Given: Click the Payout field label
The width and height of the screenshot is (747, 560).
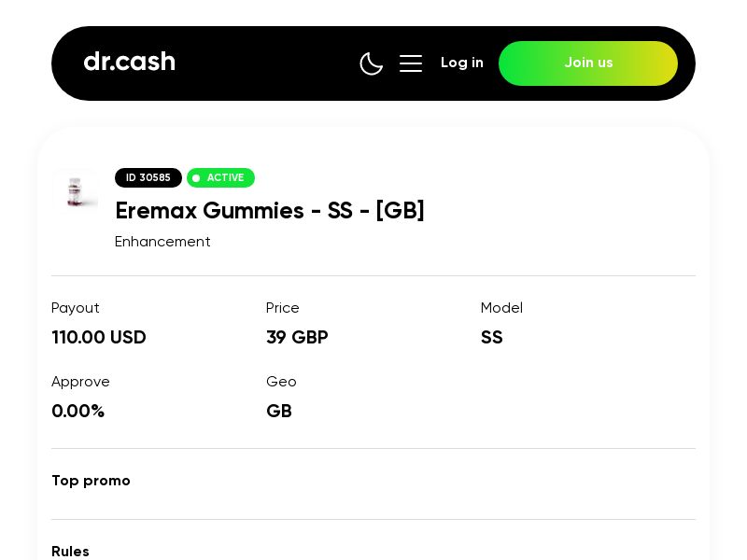Looking at the screenshot, I should click(x=76, y=308).
